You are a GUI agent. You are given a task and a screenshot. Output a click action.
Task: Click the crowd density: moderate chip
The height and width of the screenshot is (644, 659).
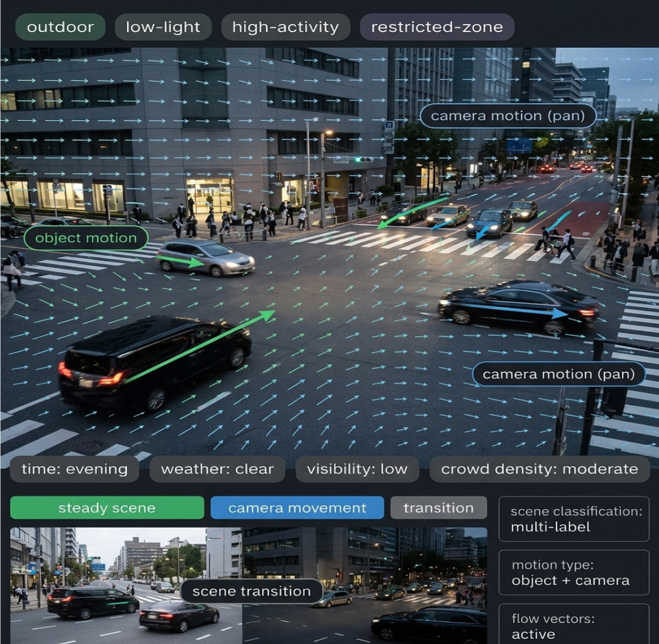(540, 469)
